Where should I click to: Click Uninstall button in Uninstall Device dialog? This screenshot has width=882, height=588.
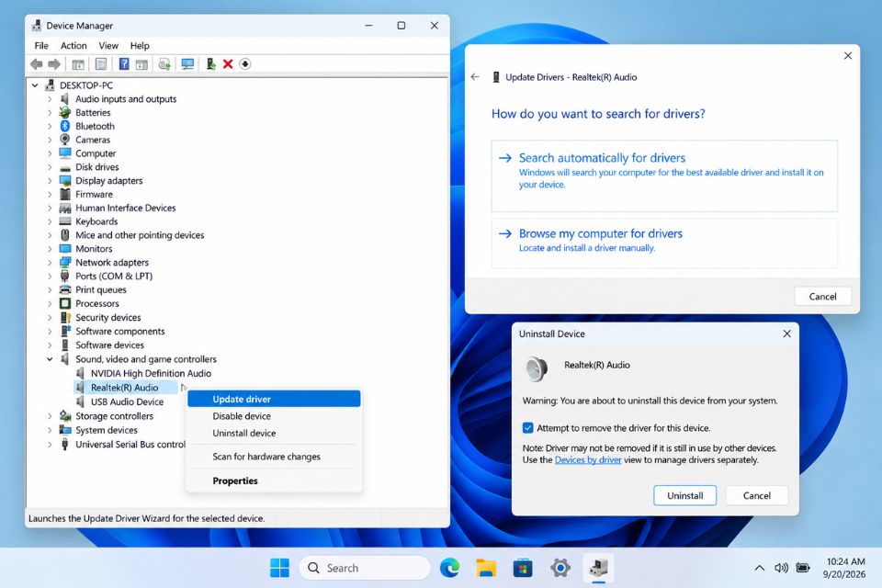(x=684, y=496)
